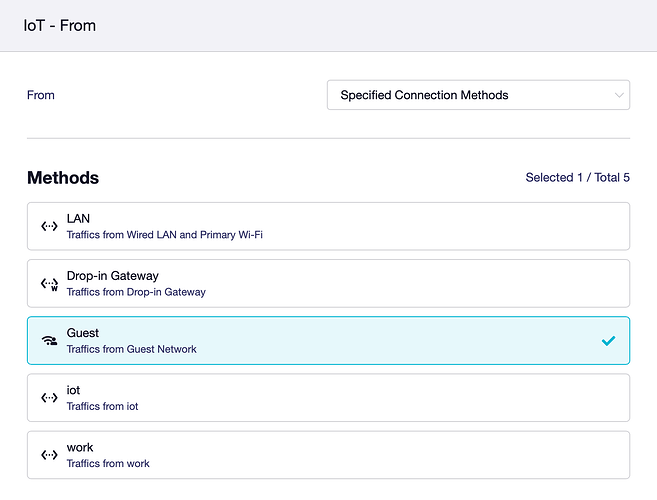The height and width of the screenshot is (500, 657).
Task: Select the LAN connection method row
Action: pyautogui.click(x=328, y=226)
